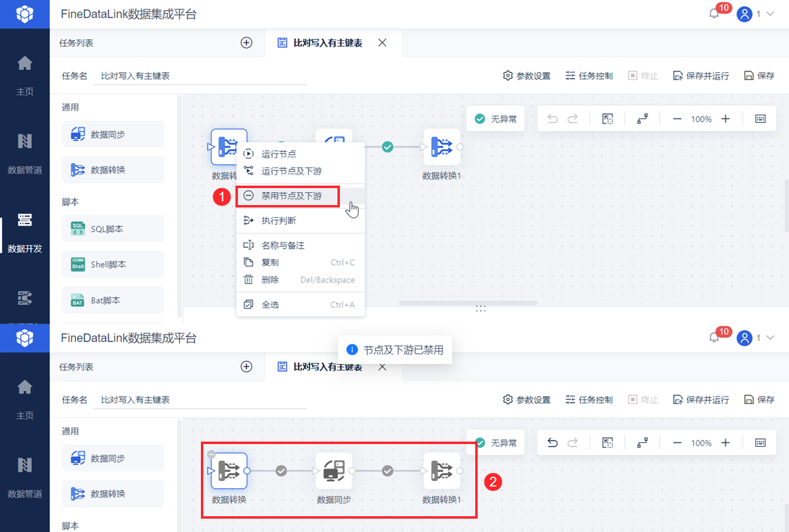The width and height of the screenshot is (789, 532).
Task: Add new task tab in lower window
Action: click(x=246, y=366)
